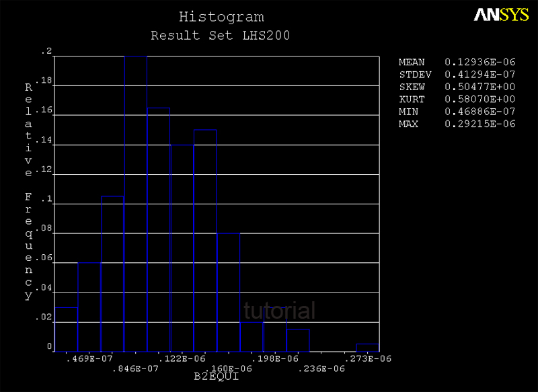Select the STDEV label
Image resolution: width=538 pixels, height=392 pixels.
tap(415, 75)
